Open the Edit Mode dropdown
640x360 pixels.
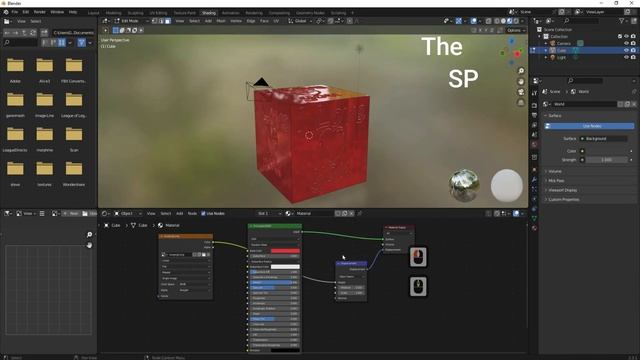pyautogui.click(x=132, y=21)
